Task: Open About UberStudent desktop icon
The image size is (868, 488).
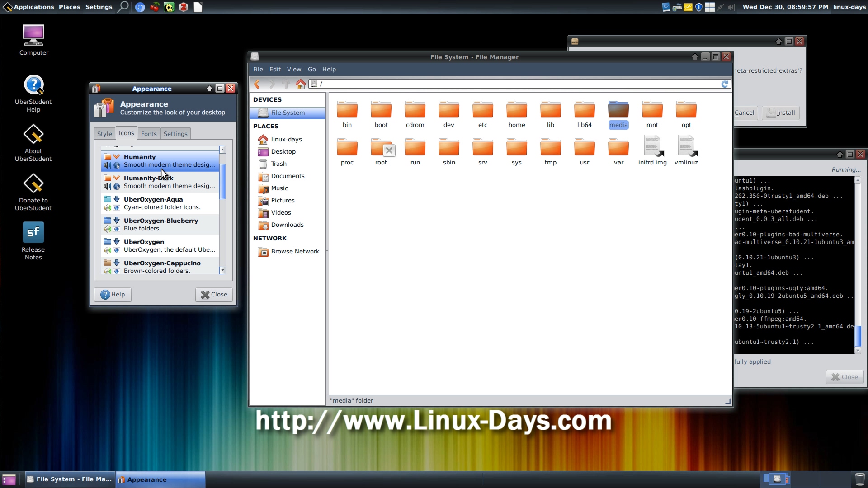Action: tap(33, 143)
